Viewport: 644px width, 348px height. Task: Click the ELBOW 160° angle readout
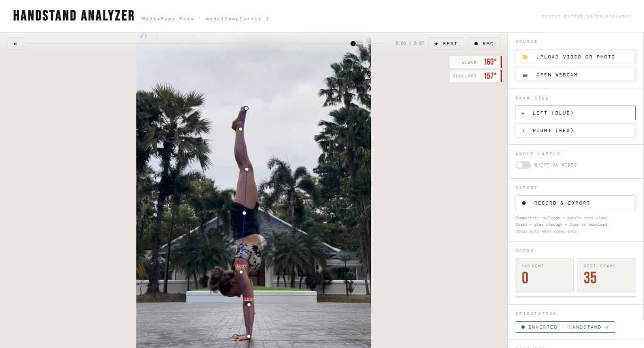tap(475, 62)
